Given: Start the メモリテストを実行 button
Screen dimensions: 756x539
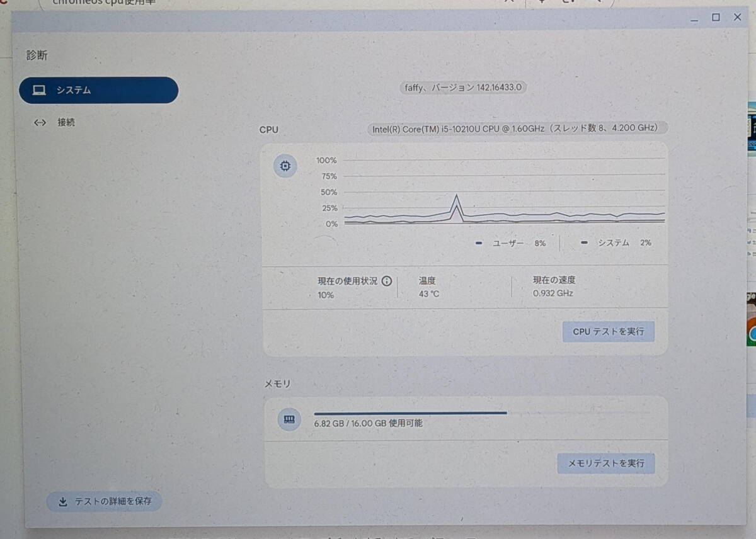Looking at the screenshot, I should click(606, 463).
